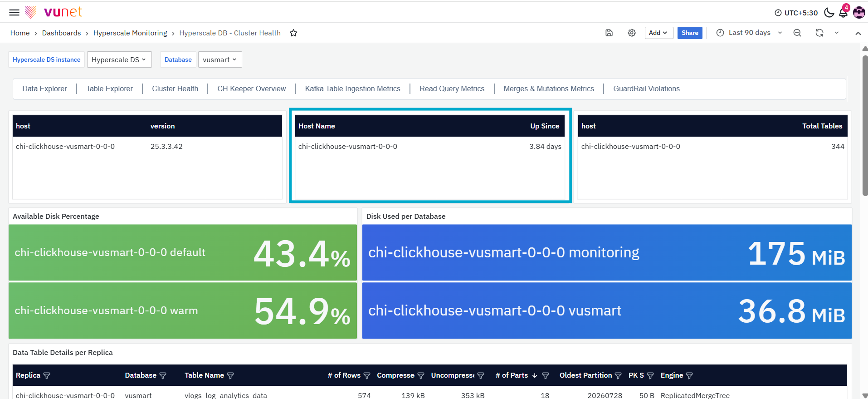Screen dimensions: 868x399
Task: Select the 344 total tables value
Action: (838, 147)
